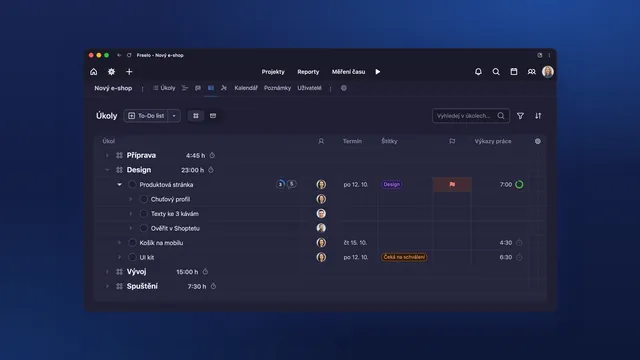Click the assignee column header icon
Screen dimensions: 640x360
tap(321, 141)
